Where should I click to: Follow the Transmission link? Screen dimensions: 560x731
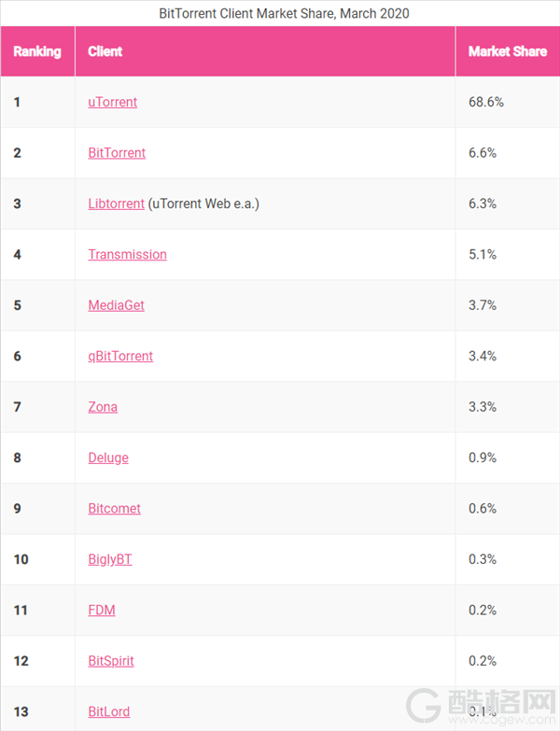coord(127,255)
